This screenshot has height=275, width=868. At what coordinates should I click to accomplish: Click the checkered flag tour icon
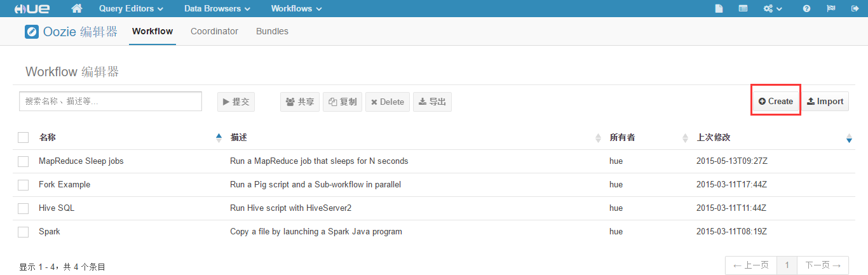pos(831,9)
